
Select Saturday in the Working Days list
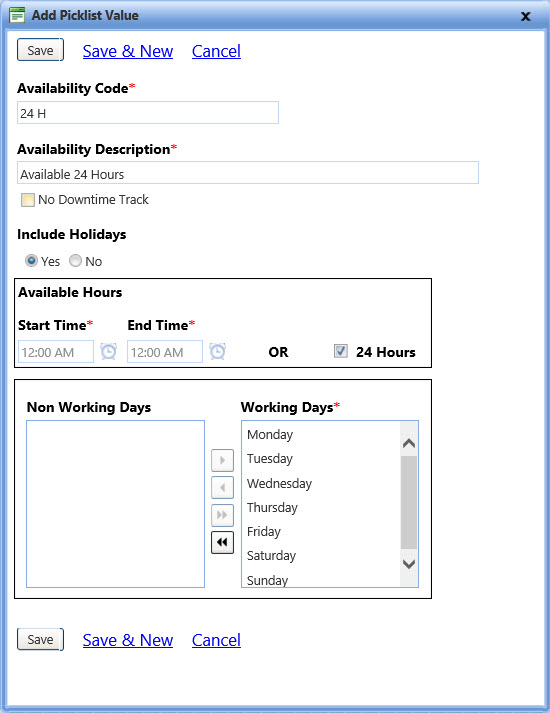point(271,556)
